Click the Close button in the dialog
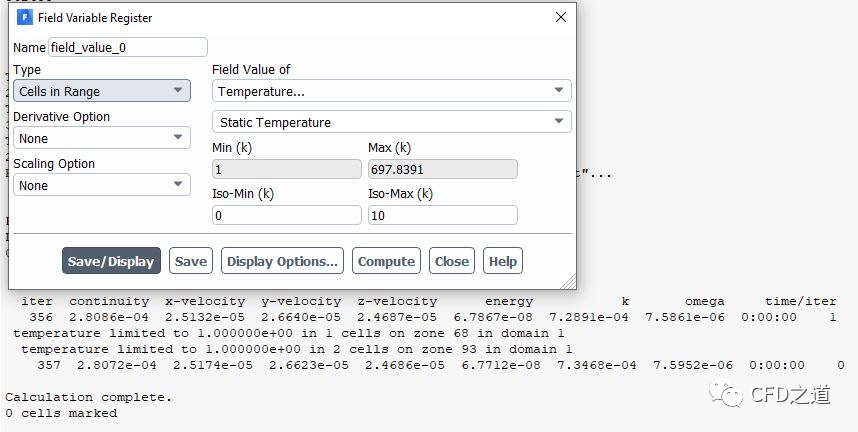 click(x=452, y=261)
